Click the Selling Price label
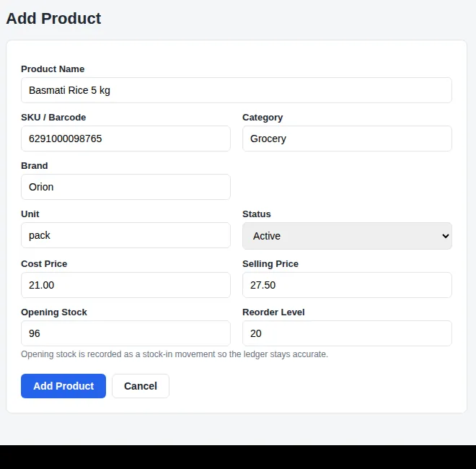The height and width of the screenshot is (469, 476). point(270,264)
